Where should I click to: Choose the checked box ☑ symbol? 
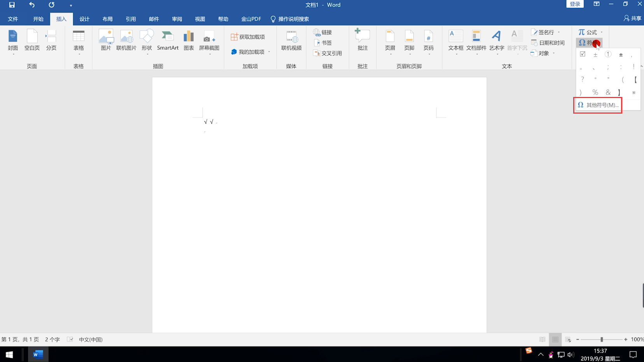583,54
